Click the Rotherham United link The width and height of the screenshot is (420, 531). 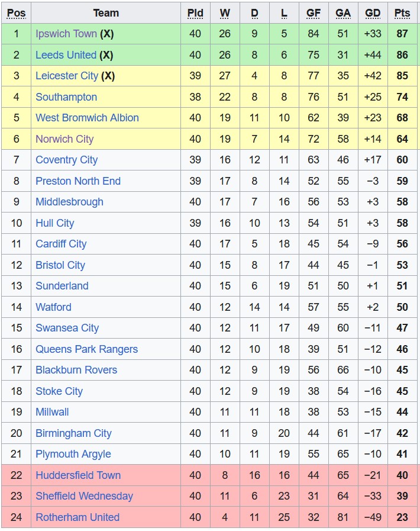pos(77,517)
